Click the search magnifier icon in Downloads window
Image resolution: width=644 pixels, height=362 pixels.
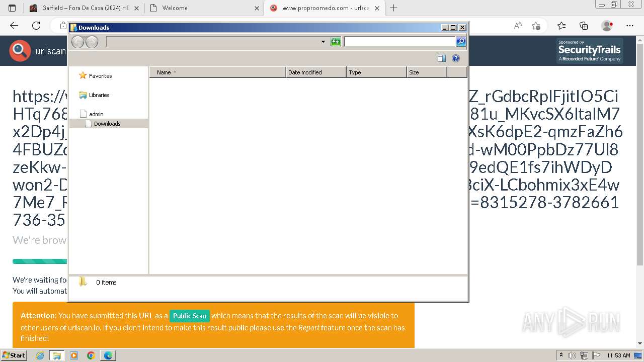click(x=461, y=42)
